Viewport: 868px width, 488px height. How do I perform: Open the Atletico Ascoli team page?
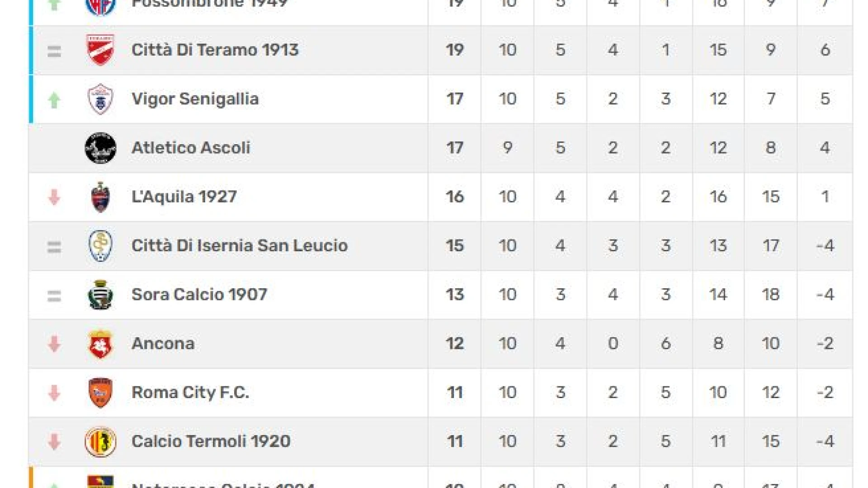[191, 148]
